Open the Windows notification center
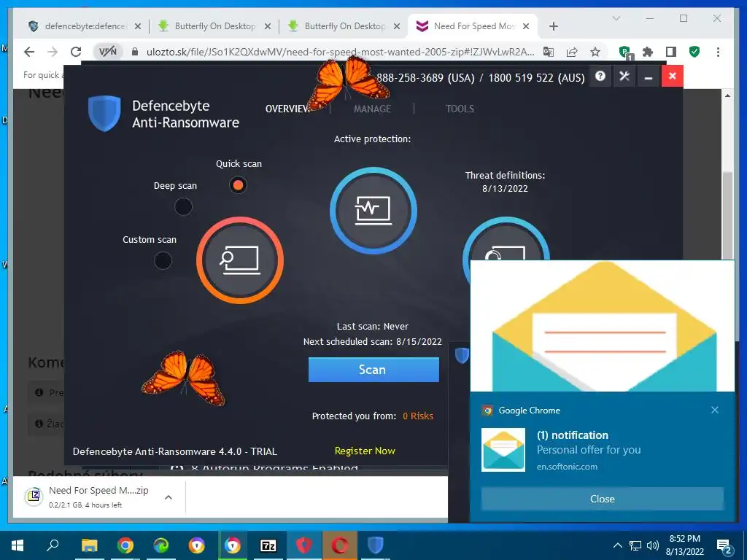This screenshot has width=747, height=560. pyautogui.click(x=724, y=546)
